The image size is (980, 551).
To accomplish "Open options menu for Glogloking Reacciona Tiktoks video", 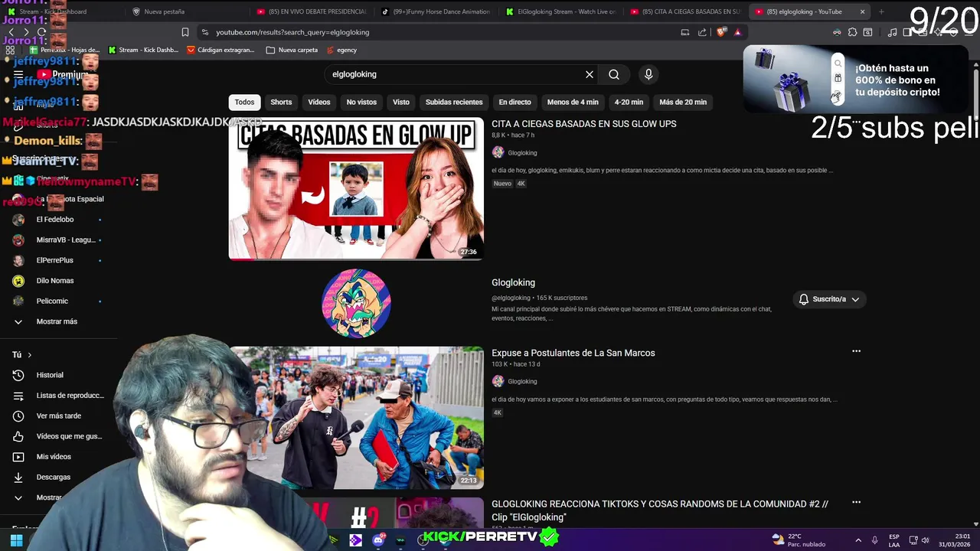I will [x=856, y=503].
